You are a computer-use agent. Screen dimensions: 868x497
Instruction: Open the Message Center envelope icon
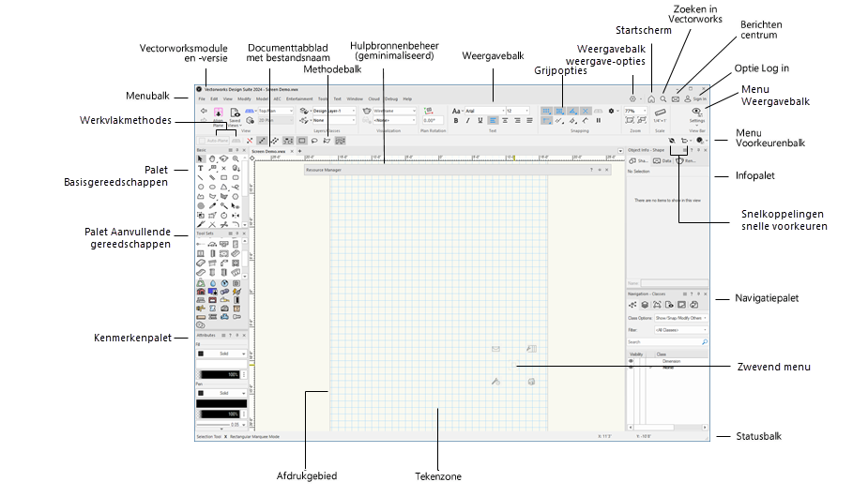tap(675, 98)
